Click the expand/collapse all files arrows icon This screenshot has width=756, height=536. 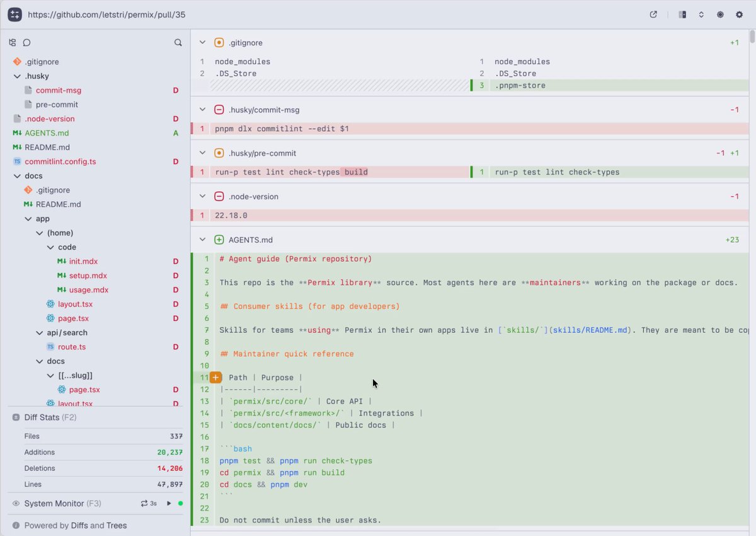(x=701, y=15)
